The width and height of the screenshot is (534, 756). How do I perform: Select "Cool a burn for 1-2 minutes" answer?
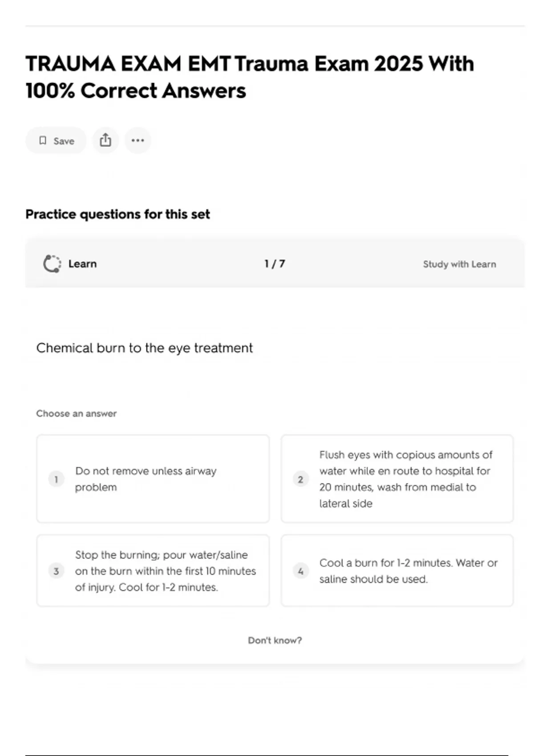[408, 571]
